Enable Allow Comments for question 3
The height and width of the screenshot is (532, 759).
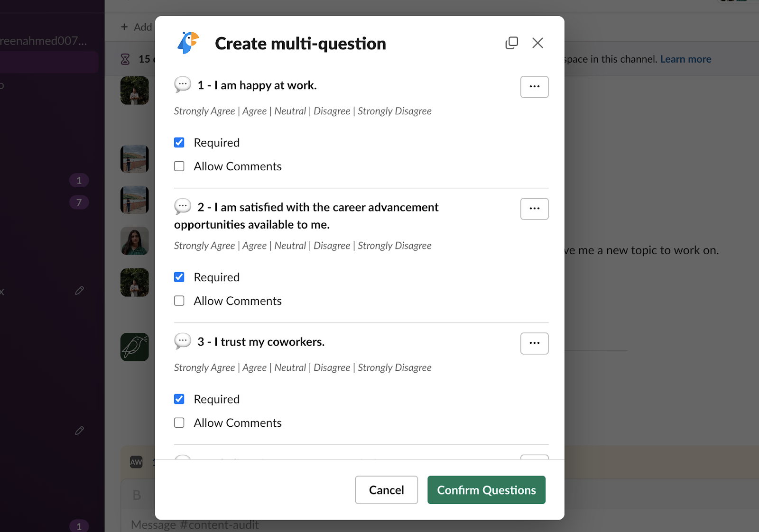pyautogui.click(x=179, y=423)
